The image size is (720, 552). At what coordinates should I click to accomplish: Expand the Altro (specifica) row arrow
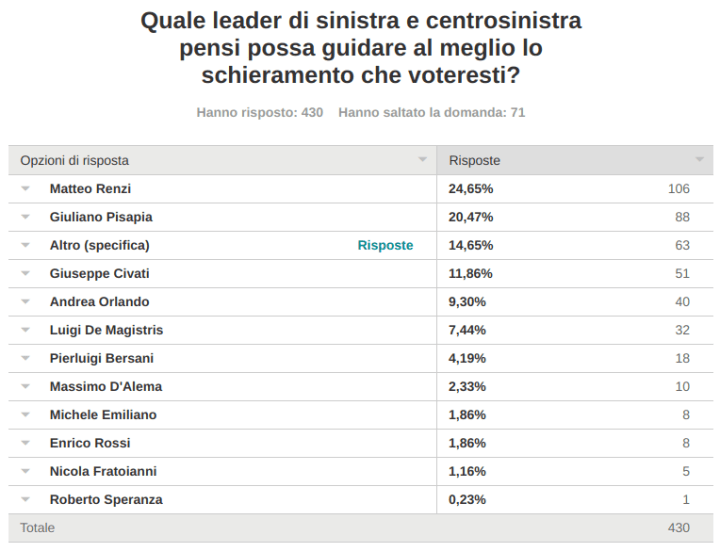pos(26,245)
